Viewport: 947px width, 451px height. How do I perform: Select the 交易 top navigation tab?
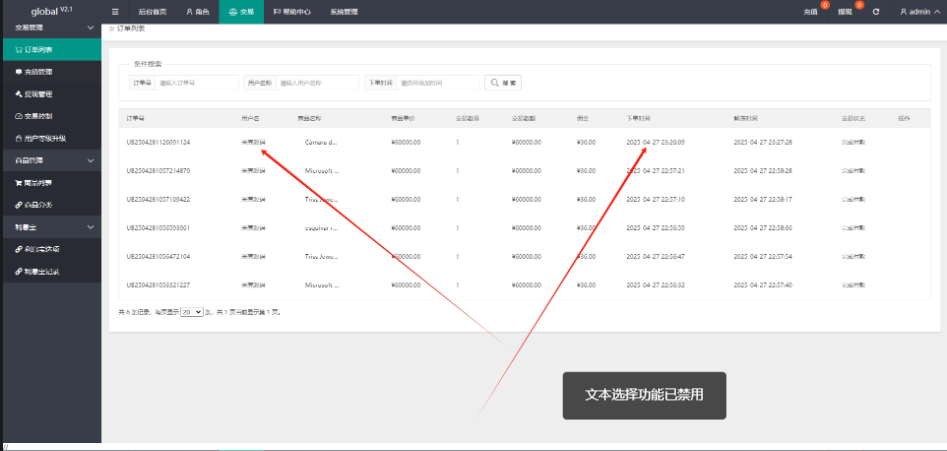[241, 12]
